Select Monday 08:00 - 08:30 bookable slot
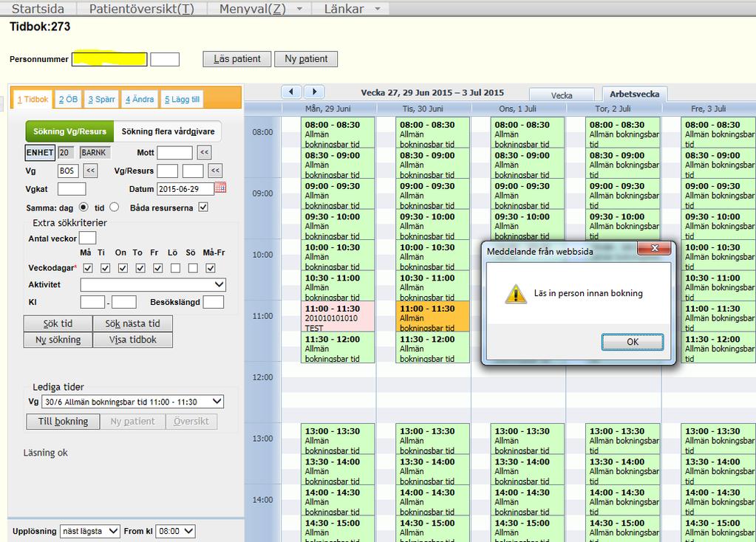756x542 pixels. point(338,132)
